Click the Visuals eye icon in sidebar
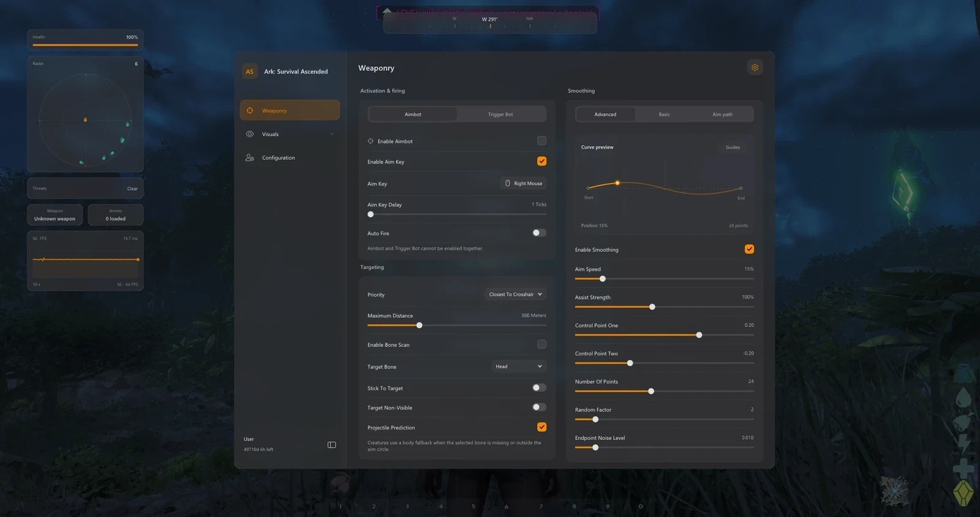The width and height of the screenshot is (980, 517). tap(250, 134)
